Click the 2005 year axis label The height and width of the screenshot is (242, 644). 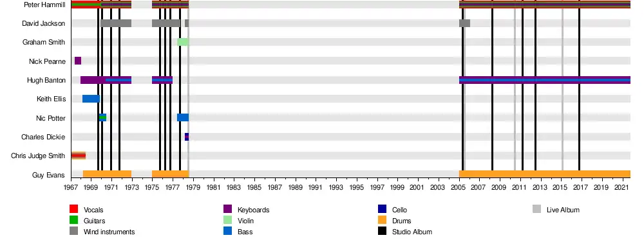(x=459, y=187)
